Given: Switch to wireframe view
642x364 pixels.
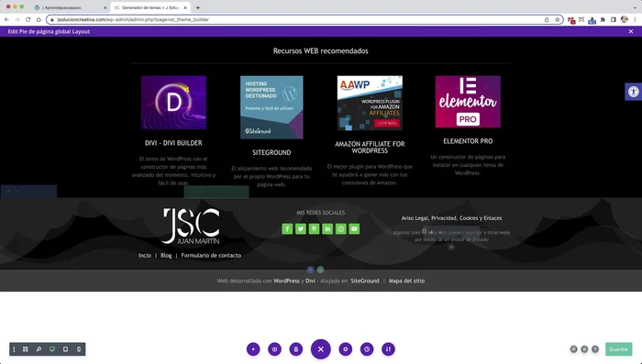Looking at the screenshot, I should coord(26,349).
